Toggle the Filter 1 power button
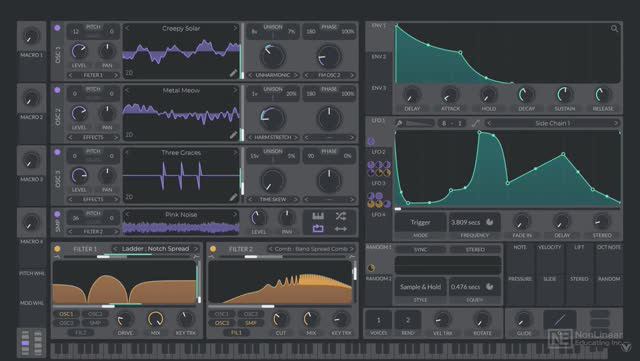640x361 pixels. click(x=57, y=249)
